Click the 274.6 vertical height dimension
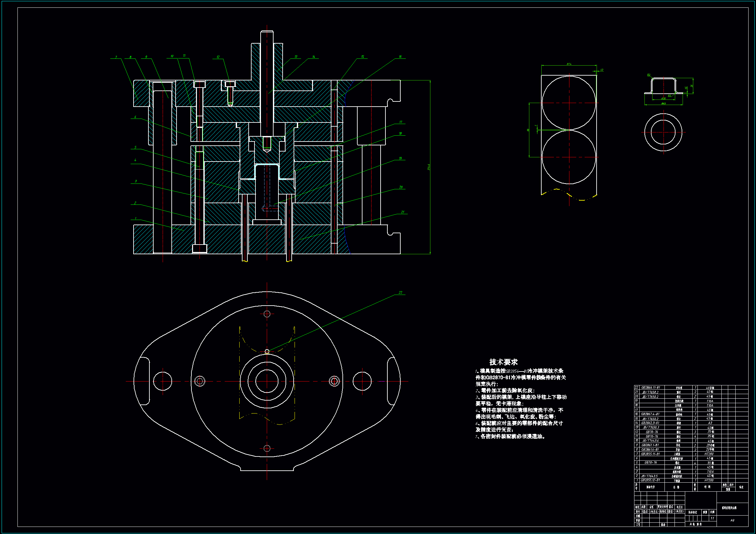The image size is (756, 534). coord(429,167)
